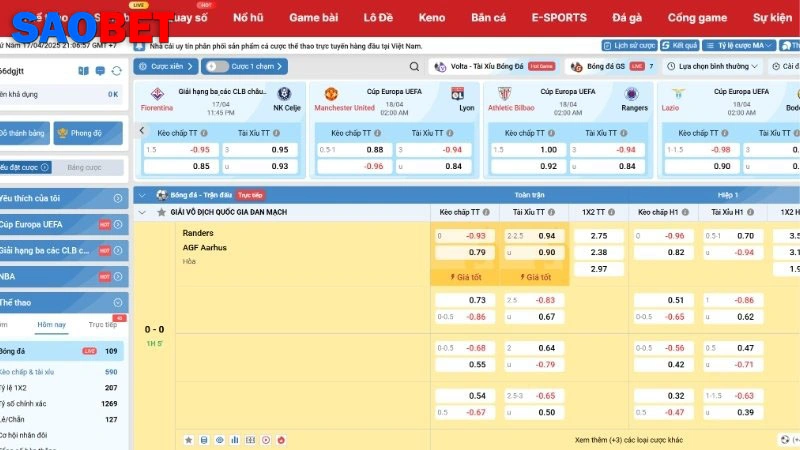800x450 pixels.
Task: Click the search magnifier icon
Action: 414,66
